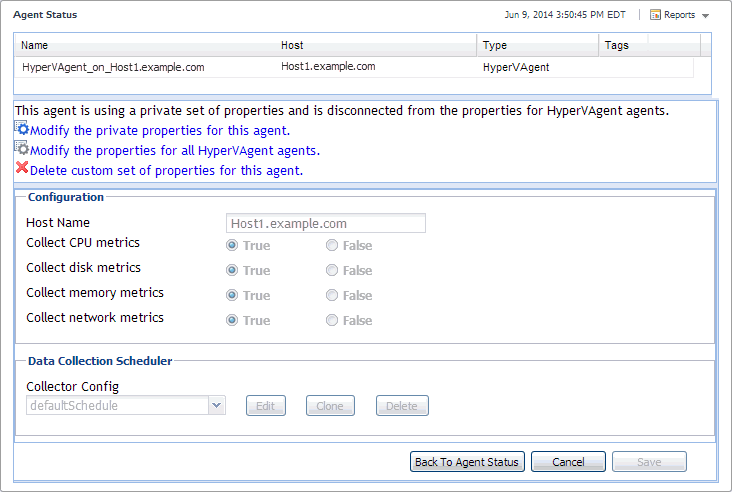
Task: Click the red X icon for Delete custom properties
Action: point(22,168)
